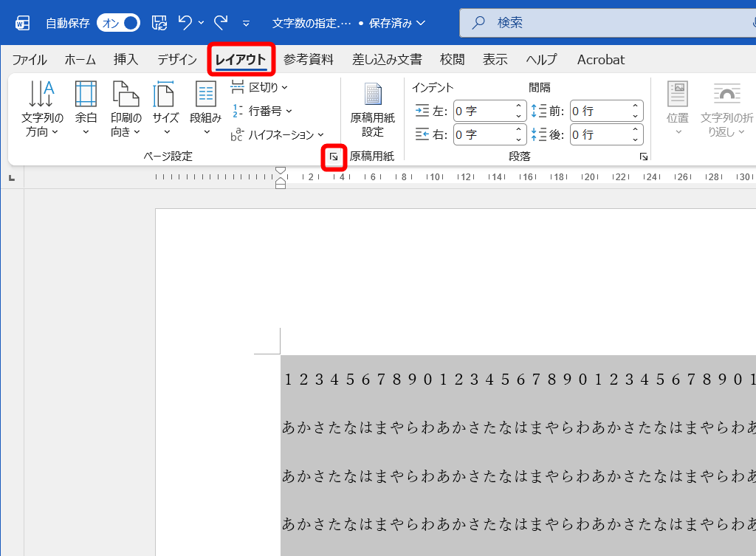Click the Word application icon in title bar
The image size is (756, 556).
pos(22,23)
